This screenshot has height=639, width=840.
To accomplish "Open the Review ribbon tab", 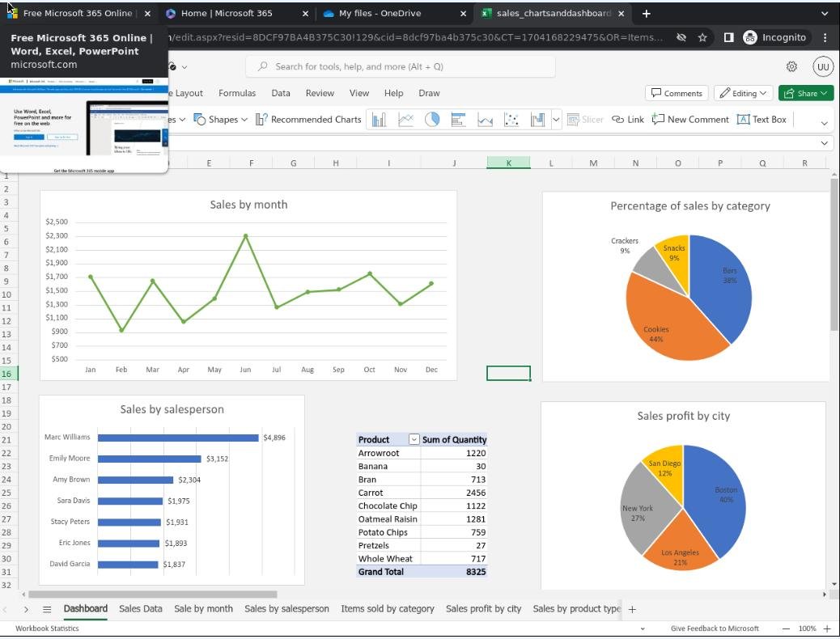I will [320, 93].
